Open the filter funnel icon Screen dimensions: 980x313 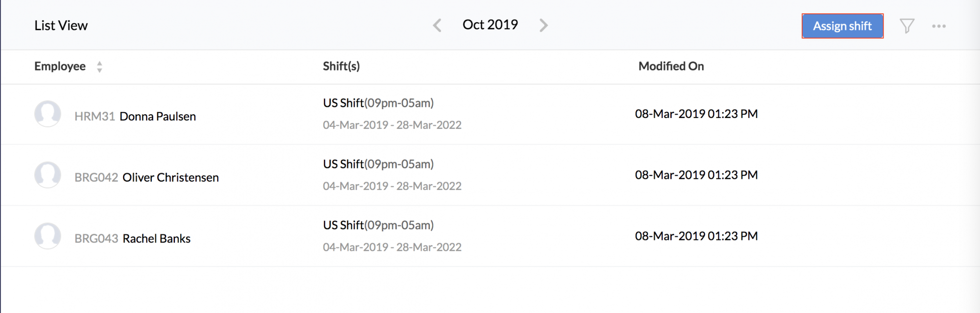pos(907,26)
